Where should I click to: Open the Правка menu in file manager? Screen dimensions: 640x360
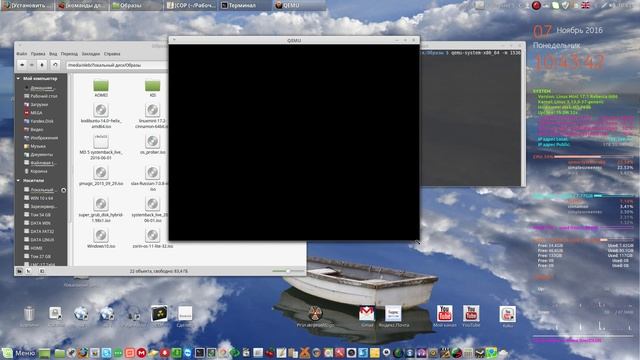click(x=38, y=54)
